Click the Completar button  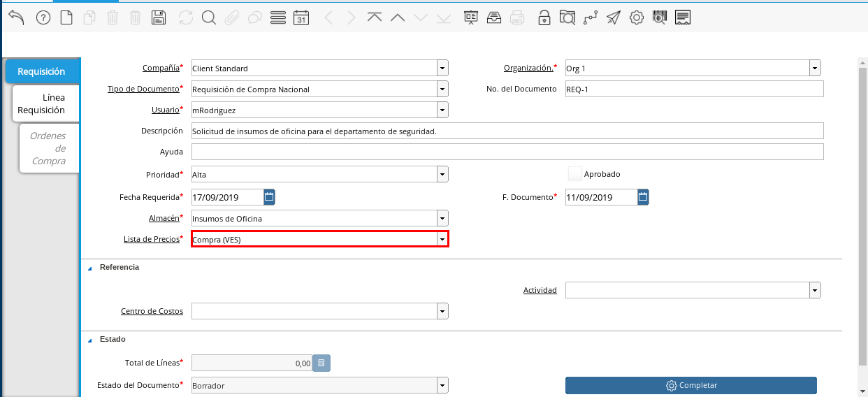click(690, 385)
